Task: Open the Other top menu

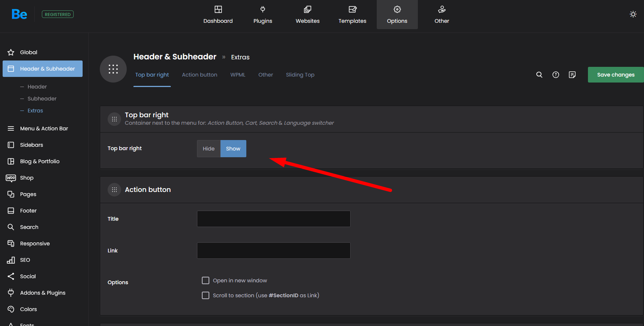Action: (x=442, y=15)
